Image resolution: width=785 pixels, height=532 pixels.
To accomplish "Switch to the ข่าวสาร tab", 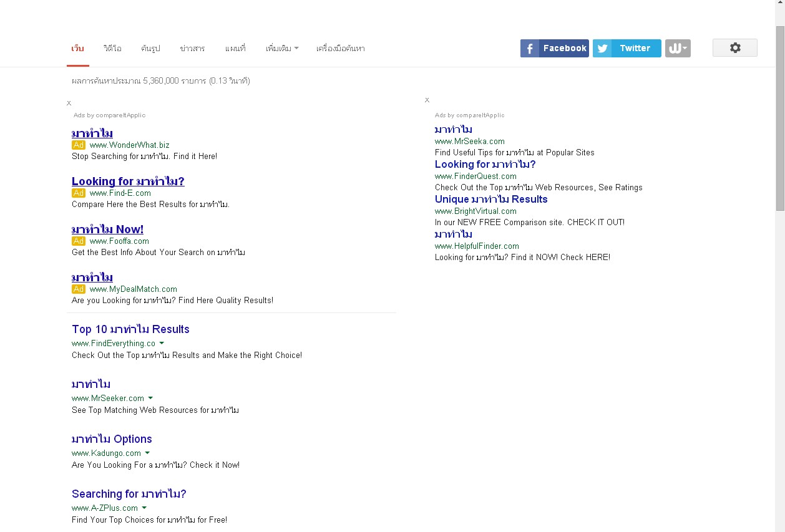I will pos(192,48).
